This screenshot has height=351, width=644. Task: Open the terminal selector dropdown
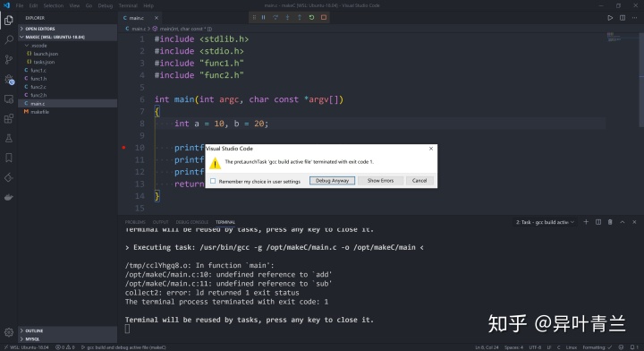(x=545, y=222)
